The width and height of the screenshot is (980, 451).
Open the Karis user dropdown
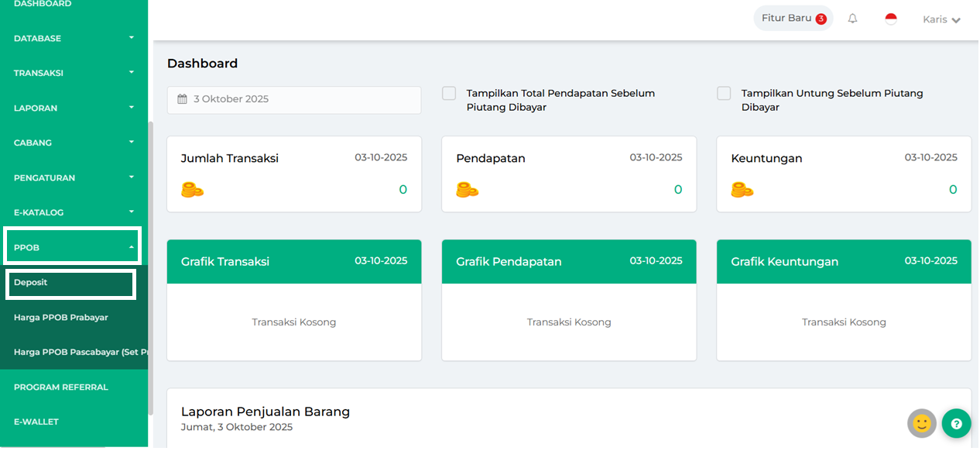click(x=941, y=19)
